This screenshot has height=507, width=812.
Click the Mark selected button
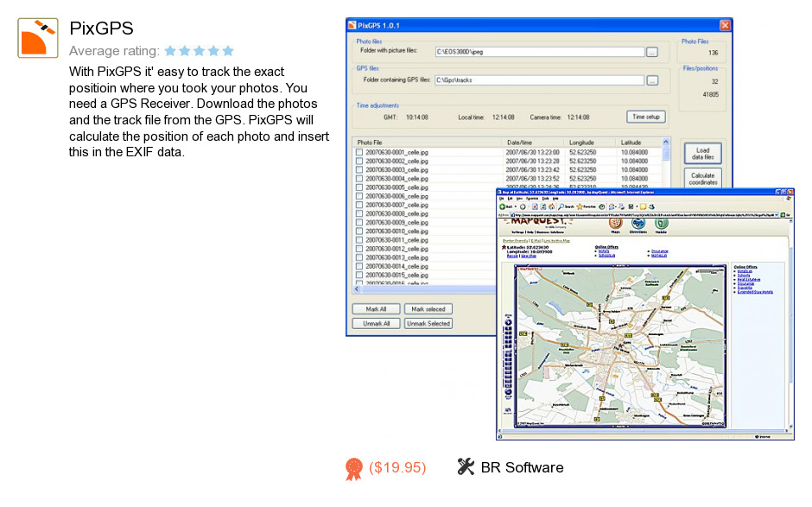[x=428, y=309]
